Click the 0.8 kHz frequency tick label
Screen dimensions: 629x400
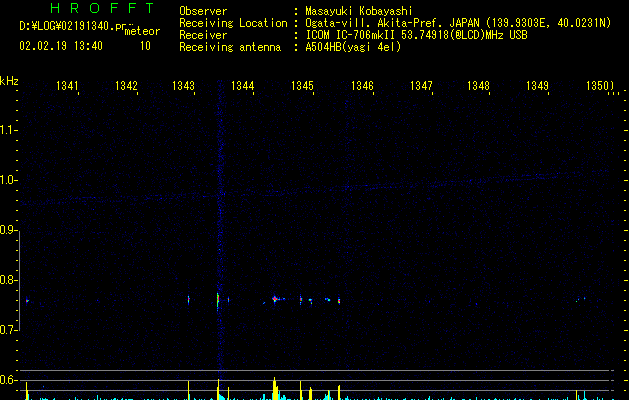8,280
